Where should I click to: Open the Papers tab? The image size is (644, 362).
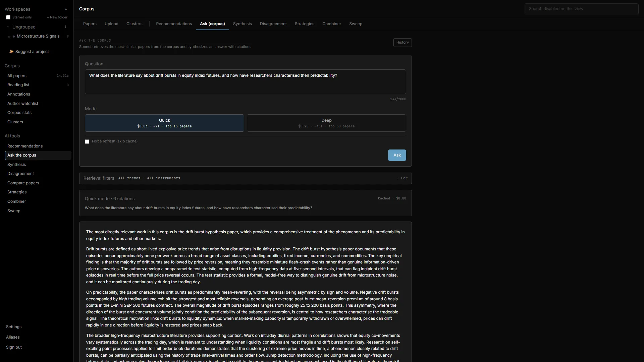coord(90,24)
